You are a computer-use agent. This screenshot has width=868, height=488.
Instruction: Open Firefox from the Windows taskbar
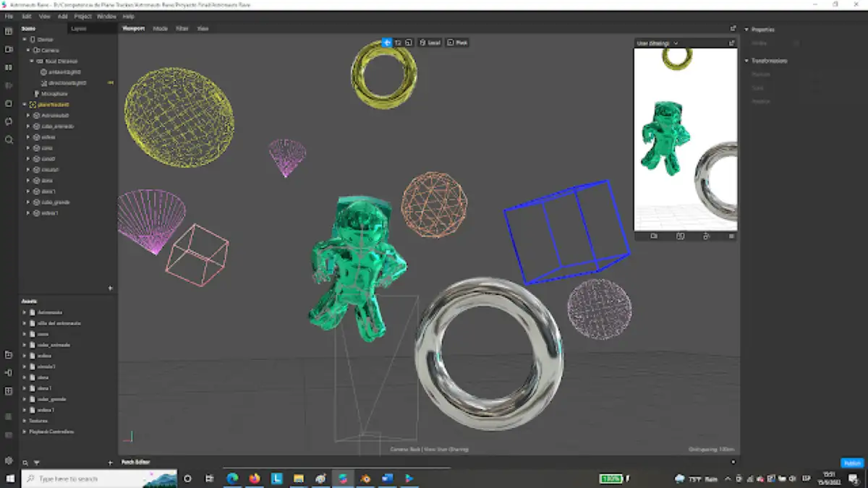pyautogui.click(x=254, y=479)
